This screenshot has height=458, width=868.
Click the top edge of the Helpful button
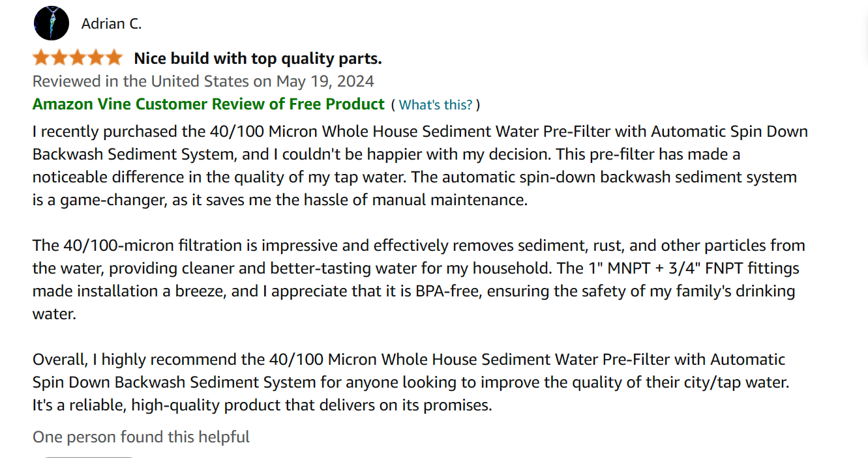coord(88,457)
